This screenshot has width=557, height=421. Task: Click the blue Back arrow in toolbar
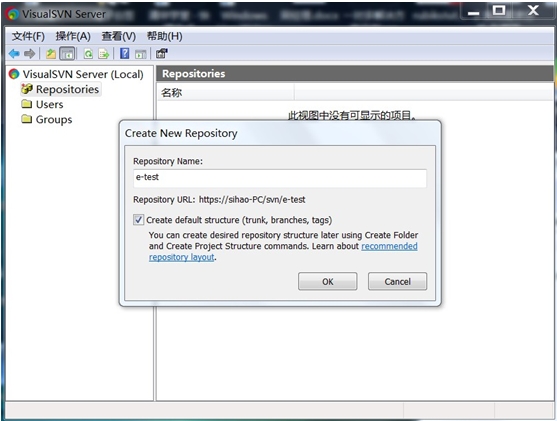(14, 54)
